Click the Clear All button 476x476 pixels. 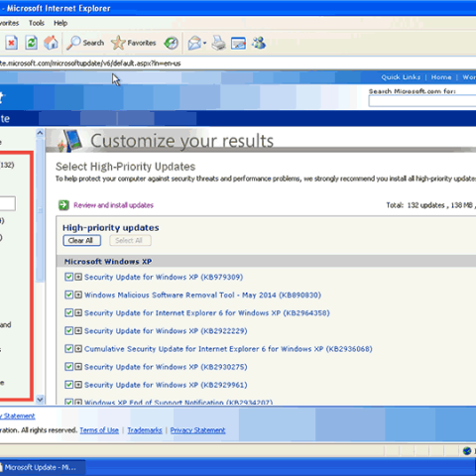point(81,240)
